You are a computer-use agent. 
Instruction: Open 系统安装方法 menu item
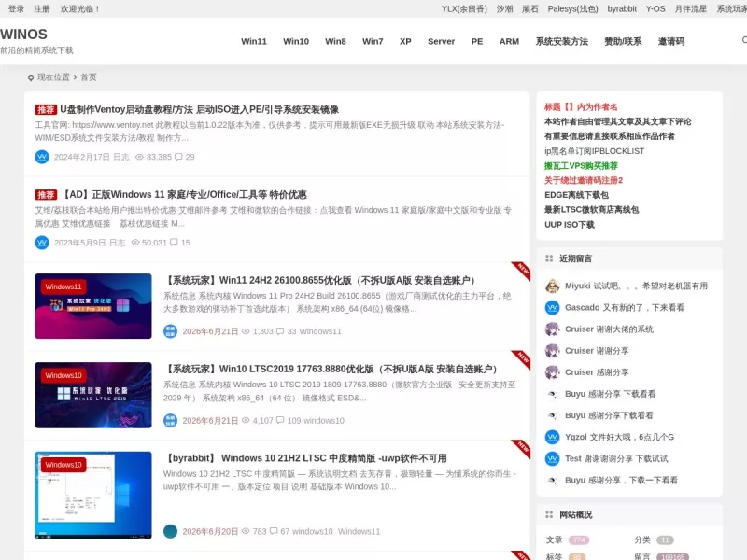point(562,41)
